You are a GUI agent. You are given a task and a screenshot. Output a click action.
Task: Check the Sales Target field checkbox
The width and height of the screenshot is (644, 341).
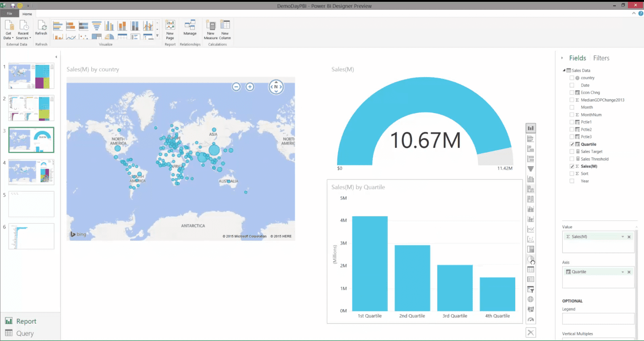(x=572, y=152)
